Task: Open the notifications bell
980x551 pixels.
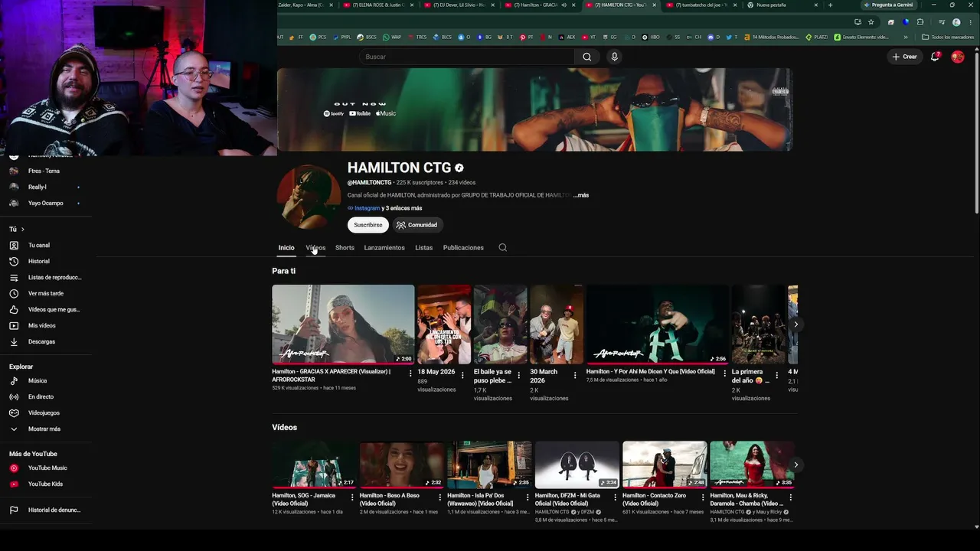Action: coord(935,57)
